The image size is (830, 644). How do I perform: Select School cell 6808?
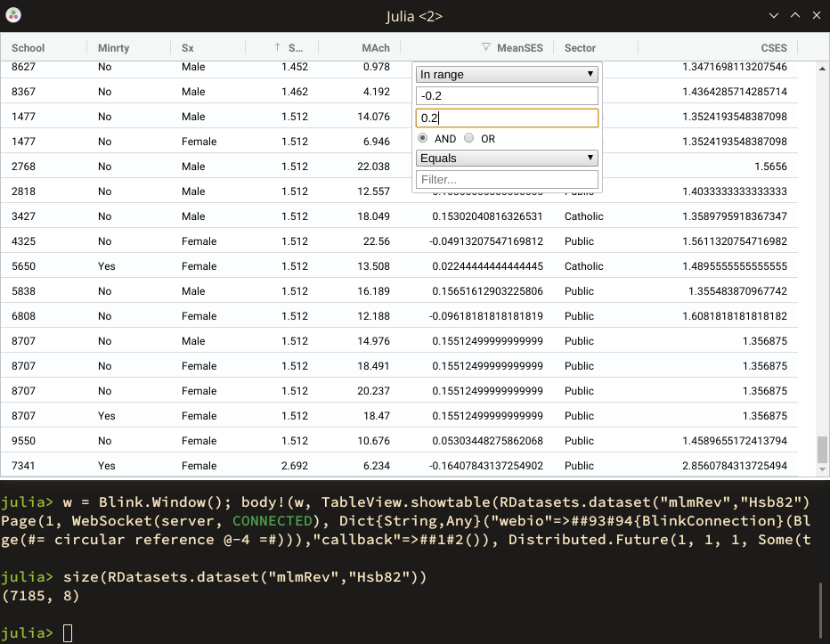23,315
